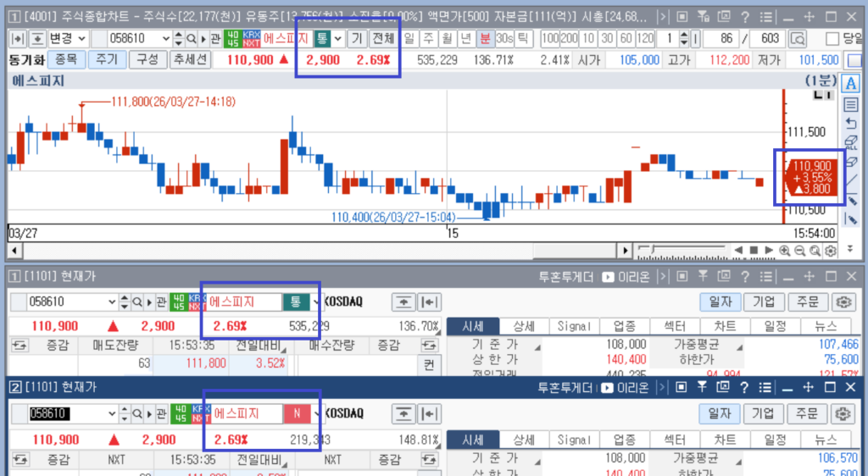Select the text annotation 'A' tool

tap(851, 83)
